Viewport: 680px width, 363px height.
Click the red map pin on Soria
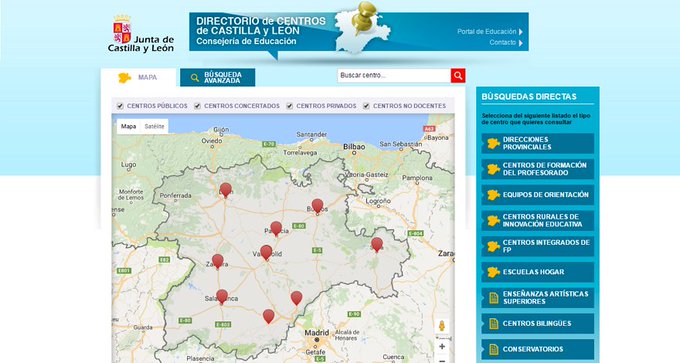pos(377,245)
